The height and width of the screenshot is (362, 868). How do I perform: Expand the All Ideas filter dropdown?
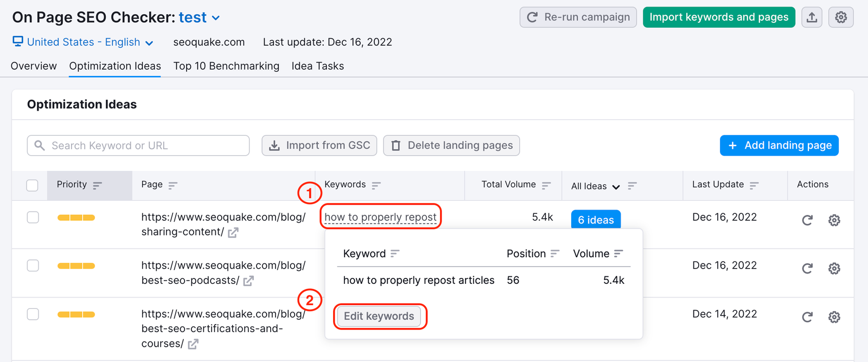pyautogui.click(x=595, y=186)
